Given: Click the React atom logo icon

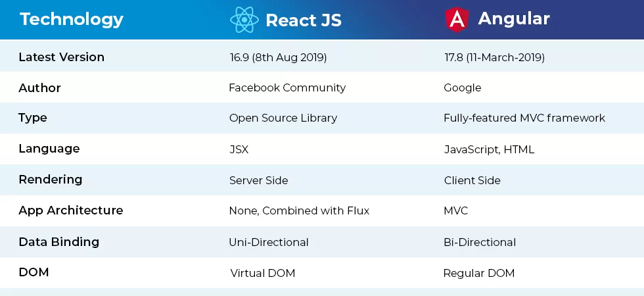Looking at the screenshot, I should click(x=244, y=19).
